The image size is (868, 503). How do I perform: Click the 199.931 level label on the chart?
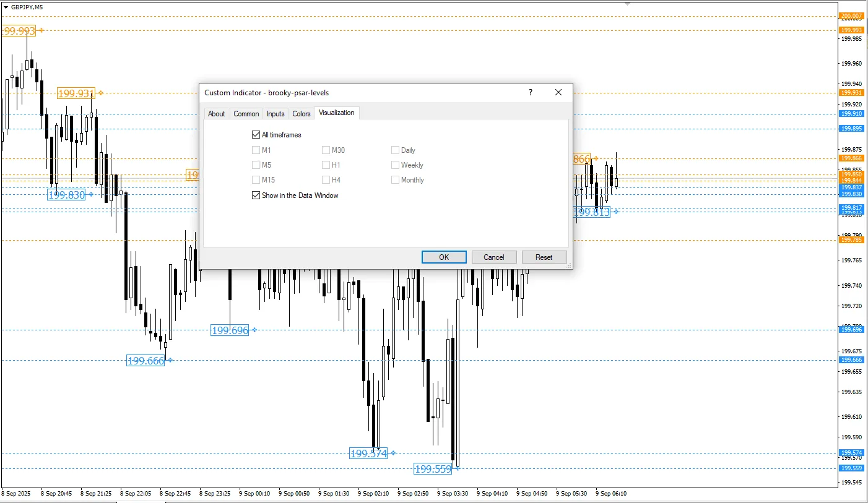tap(76, 93)
